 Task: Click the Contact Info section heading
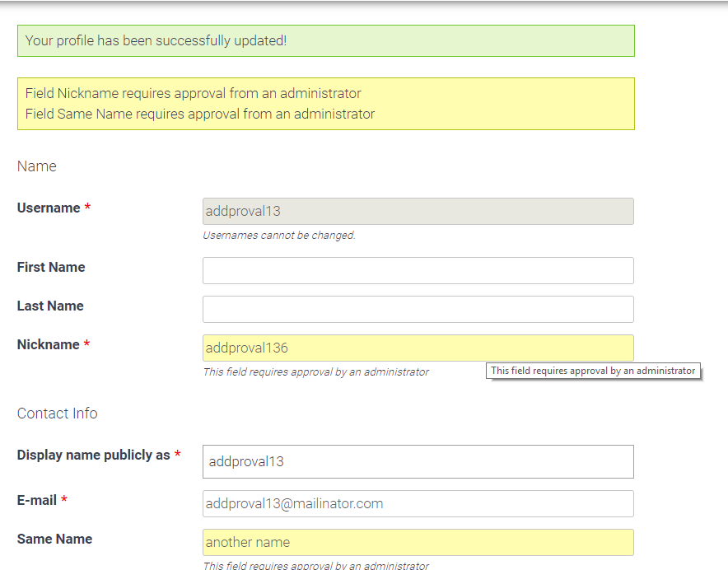tap(57, 413)
